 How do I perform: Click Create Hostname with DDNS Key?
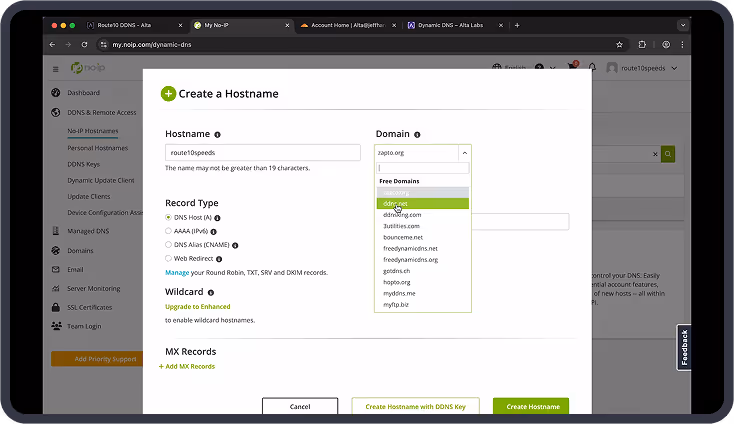[415, 406]
